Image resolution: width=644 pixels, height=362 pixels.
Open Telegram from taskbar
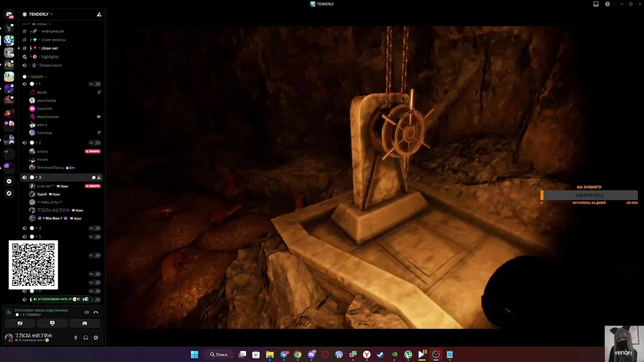pos(284,354)
